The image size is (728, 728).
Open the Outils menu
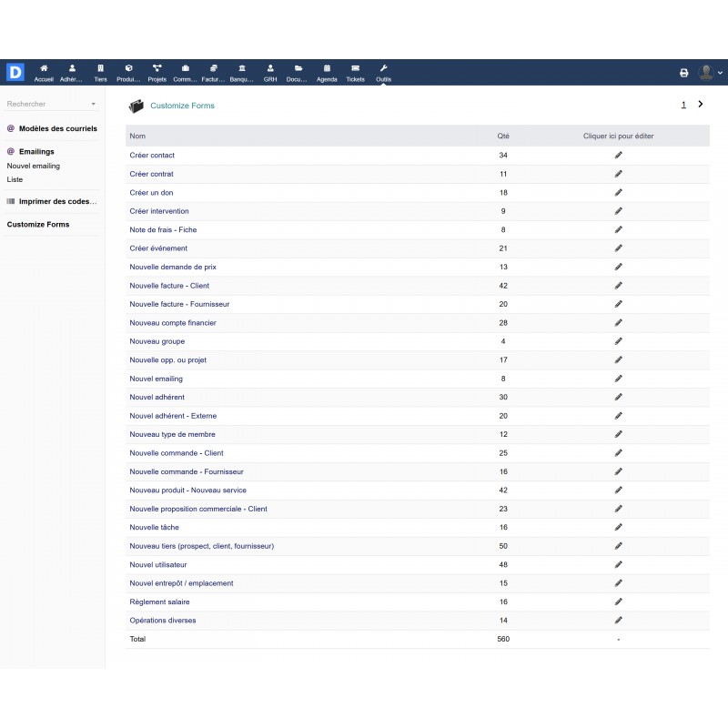click(383, 71)
